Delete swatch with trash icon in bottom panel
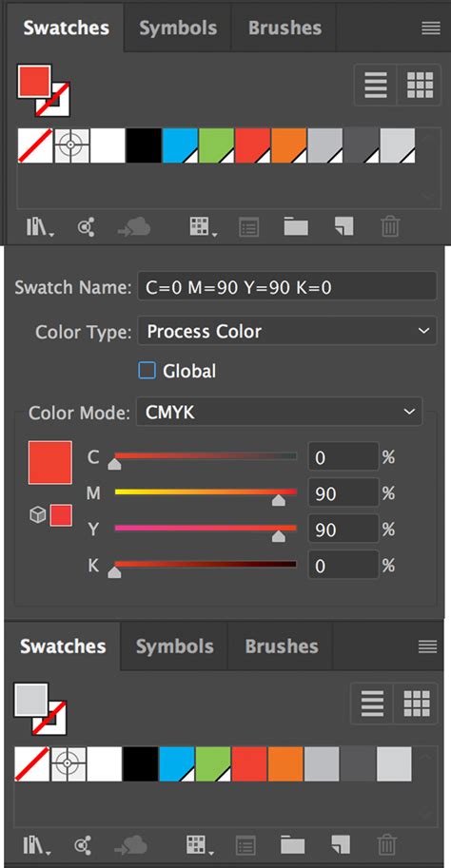The height and width of the screenshot is (868, 451). (x=386, y=845)
